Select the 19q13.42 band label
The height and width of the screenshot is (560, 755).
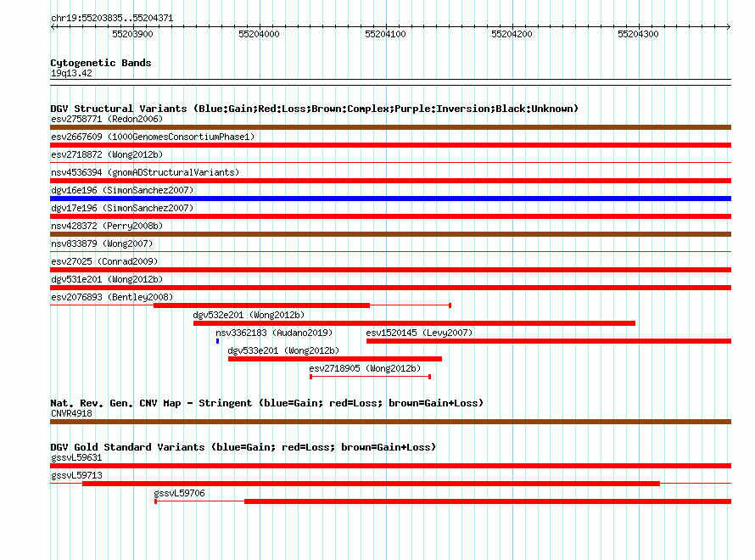click(71, 73)
